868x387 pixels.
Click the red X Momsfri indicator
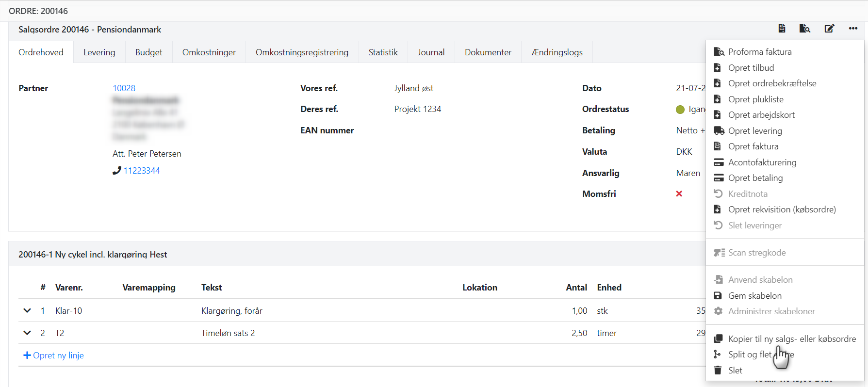(679, 194)
